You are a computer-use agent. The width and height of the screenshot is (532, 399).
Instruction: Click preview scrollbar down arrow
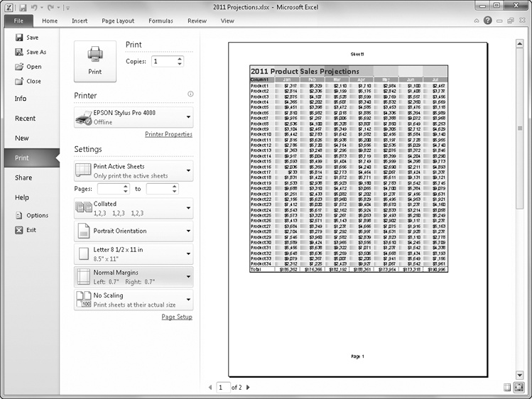point(519,375)
